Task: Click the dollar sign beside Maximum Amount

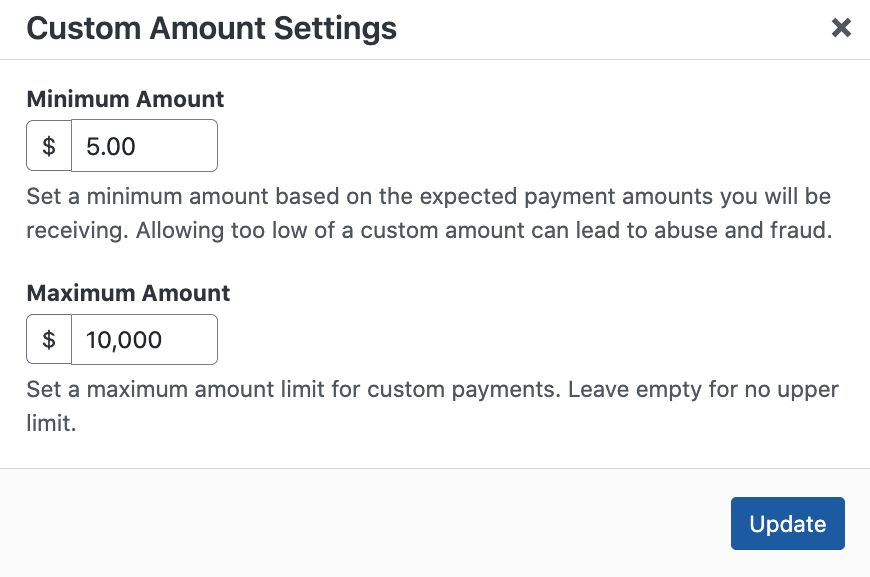Action: tap(49, 340)
